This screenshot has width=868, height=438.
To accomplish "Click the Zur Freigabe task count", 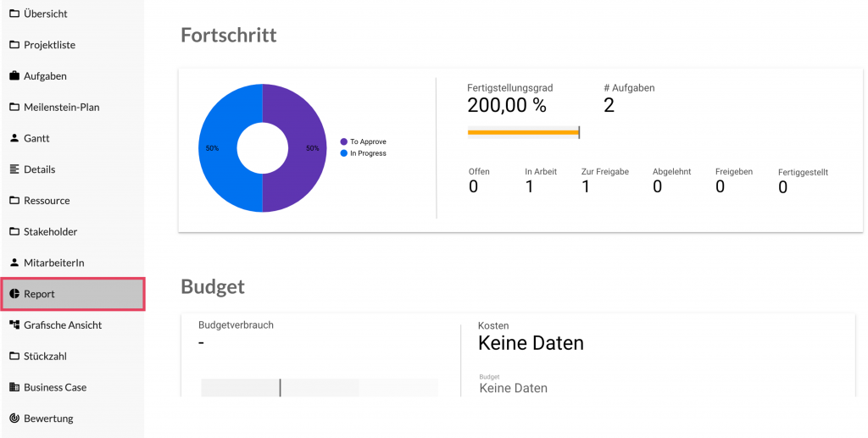I will pos(586,186).
